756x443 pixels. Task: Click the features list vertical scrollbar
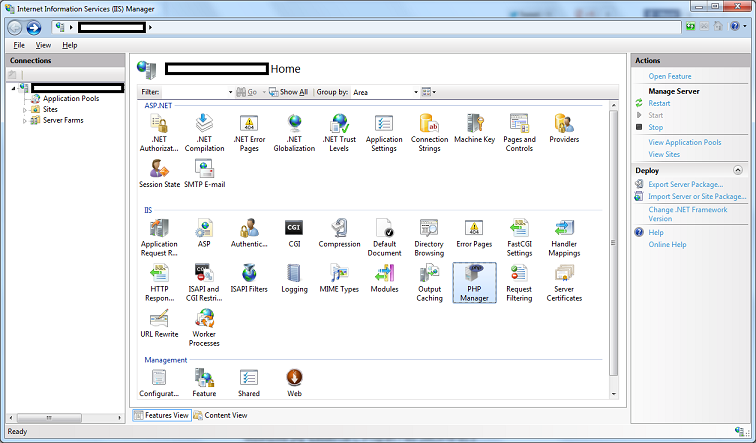point(613,243)
